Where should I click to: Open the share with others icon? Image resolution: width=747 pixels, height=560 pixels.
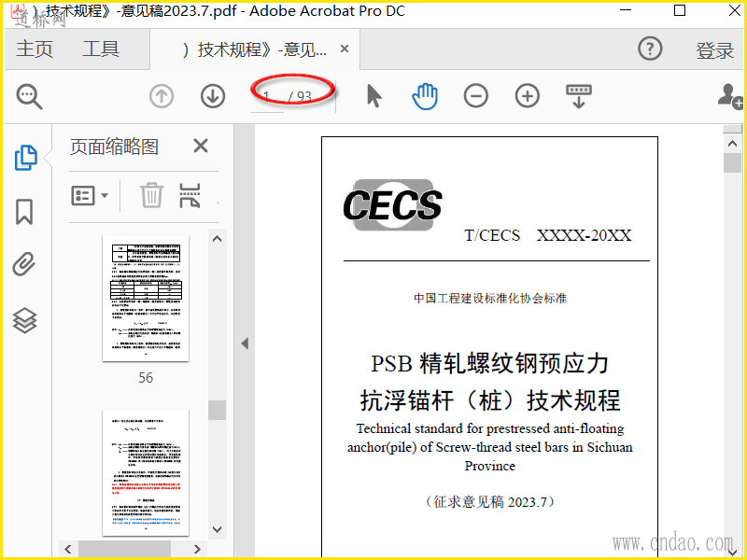pos(730,96)
